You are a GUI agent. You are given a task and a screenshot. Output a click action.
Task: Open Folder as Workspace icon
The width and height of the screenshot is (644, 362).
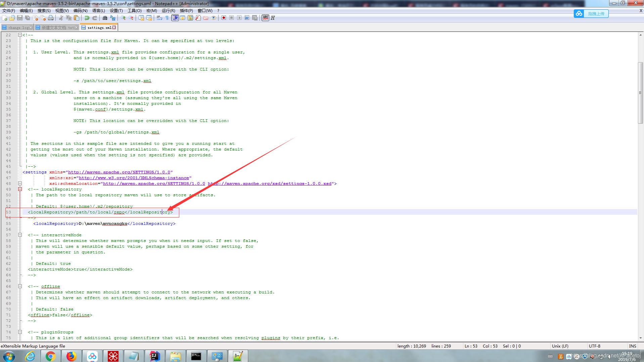(x=206, y=18)
